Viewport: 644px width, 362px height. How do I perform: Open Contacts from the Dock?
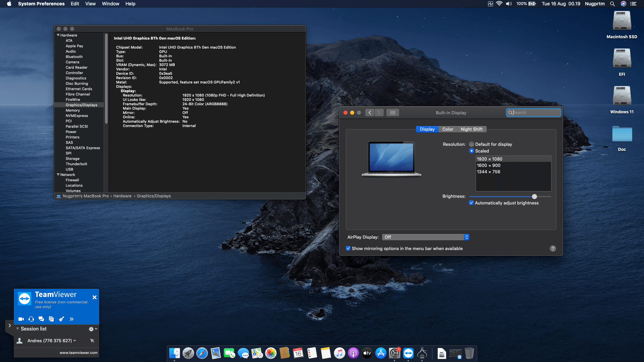pos(284,353)
